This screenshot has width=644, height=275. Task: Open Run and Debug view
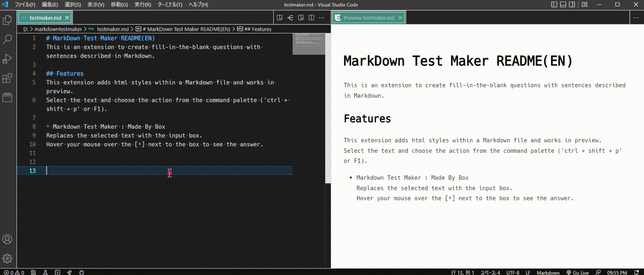click(x=7, y=59)
